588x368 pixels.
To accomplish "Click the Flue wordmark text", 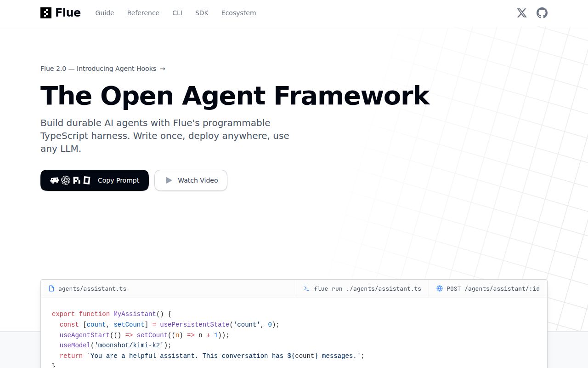I will click(x=68, y=13).
